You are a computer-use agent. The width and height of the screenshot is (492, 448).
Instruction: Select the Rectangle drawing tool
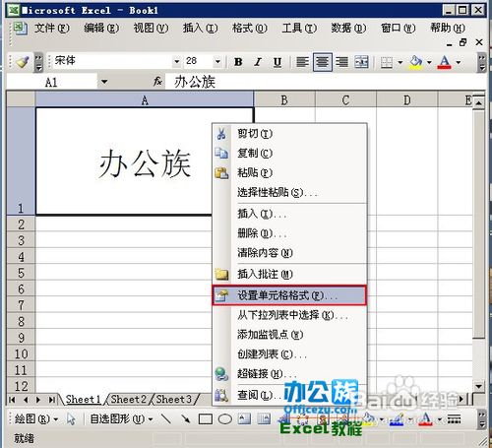pos(206,418)
